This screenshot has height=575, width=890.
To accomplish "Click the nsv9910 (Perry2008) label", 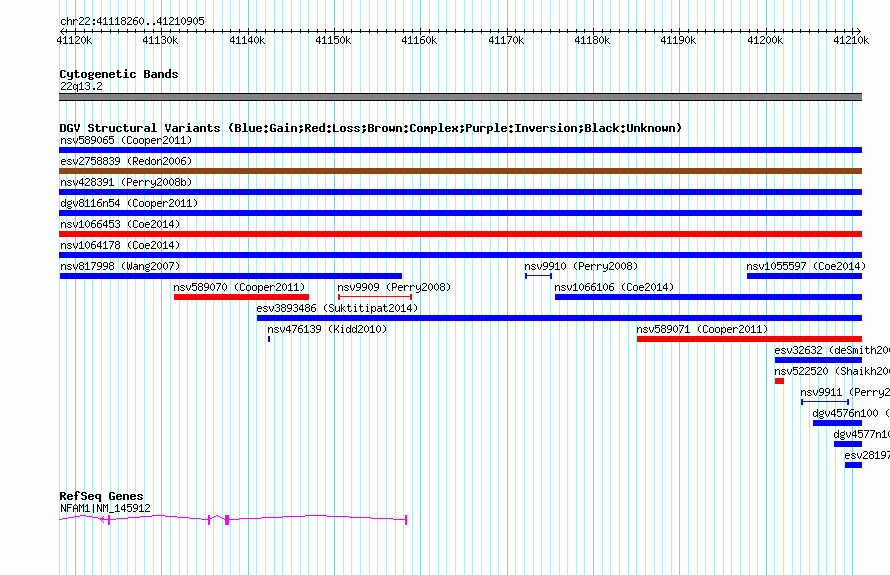I will (581, 266).
